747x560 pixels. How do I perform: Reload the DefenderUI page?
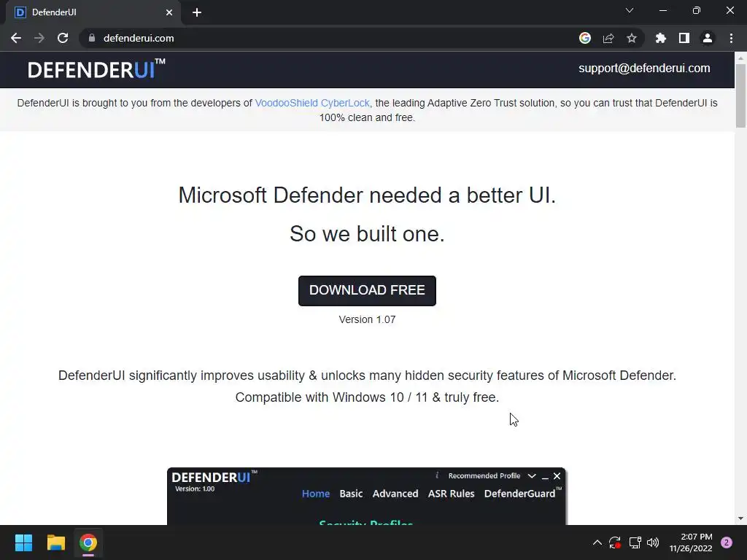point(63,38)
